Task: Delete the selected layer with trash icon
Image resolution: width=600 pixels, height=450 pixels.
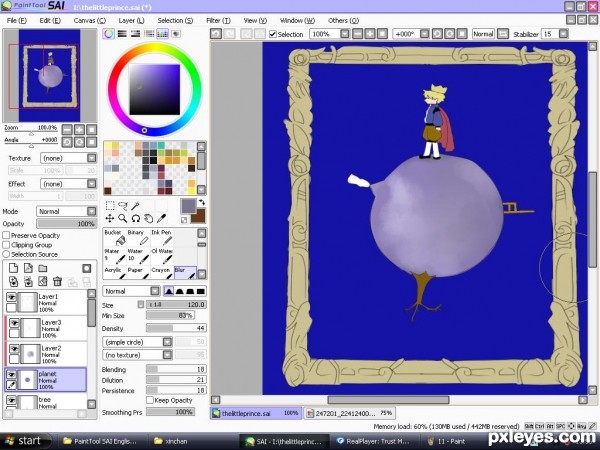Action: point(57,282)
